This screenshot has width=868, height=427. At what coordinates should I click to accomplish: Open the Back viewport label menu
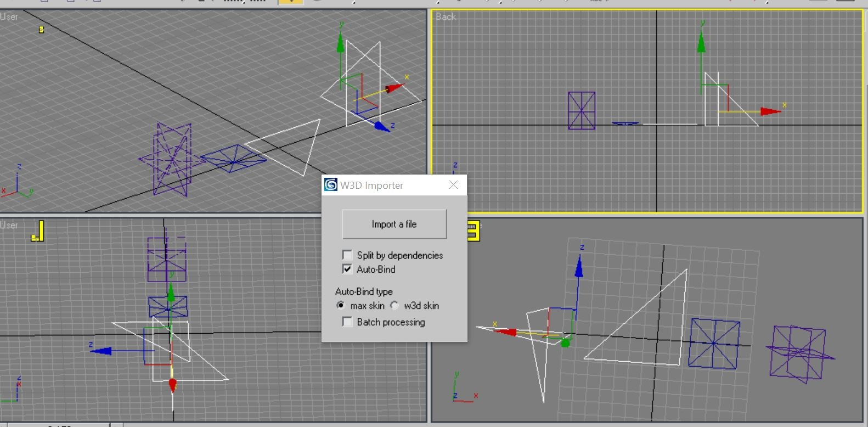[x=446, y=17]
